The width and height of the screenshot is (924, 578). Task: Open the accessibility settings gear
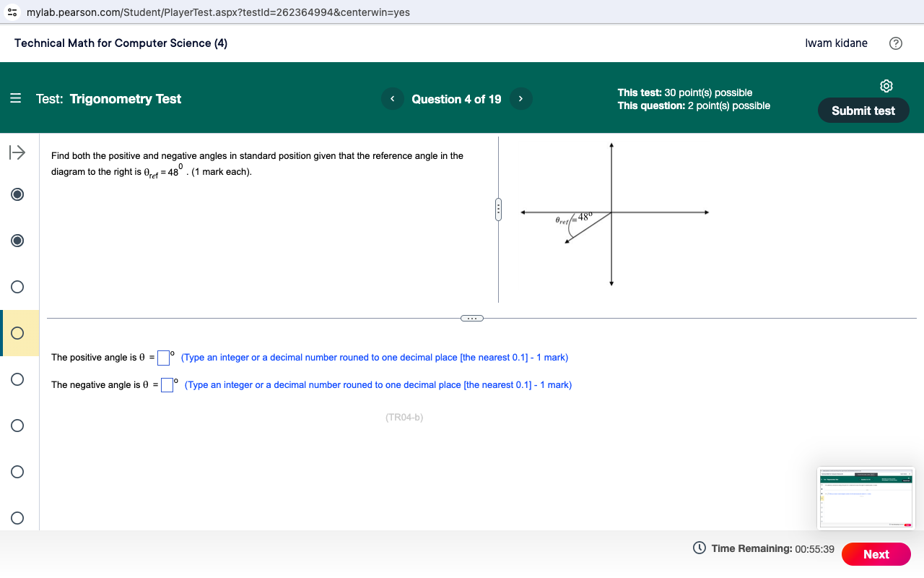pyautogui.click(x=886, y=86)
